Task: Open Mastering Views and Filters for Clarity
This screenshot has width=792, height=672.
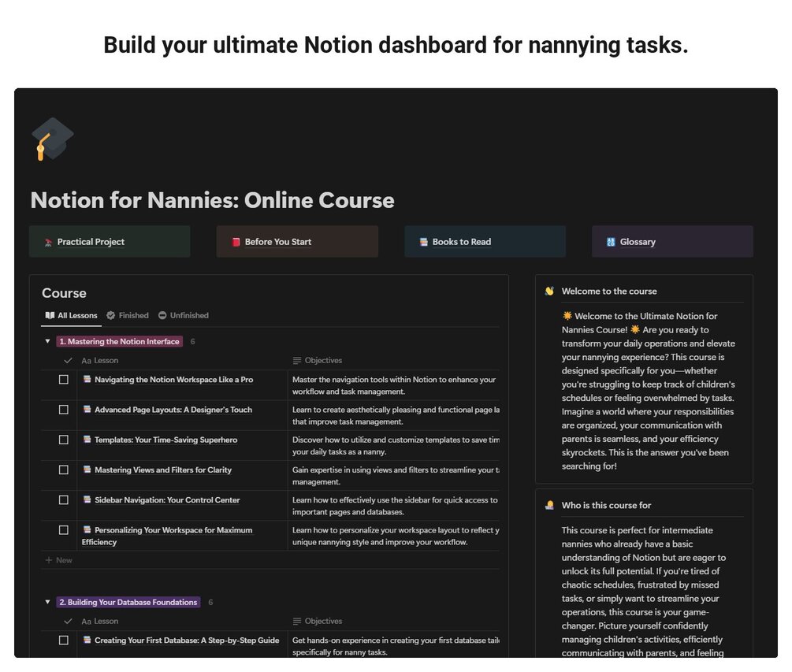Action: pyautogui.click(x=163, y=470)
